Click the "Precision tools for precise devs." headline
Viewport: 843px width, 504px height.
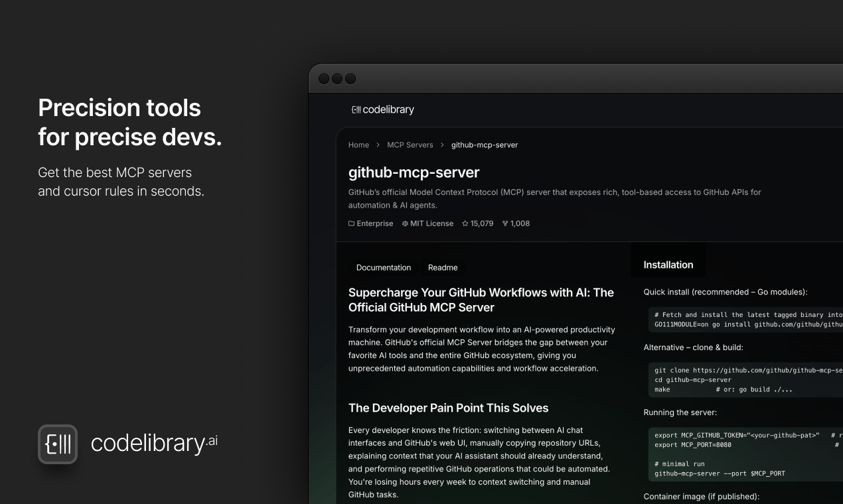click(130, 123)
